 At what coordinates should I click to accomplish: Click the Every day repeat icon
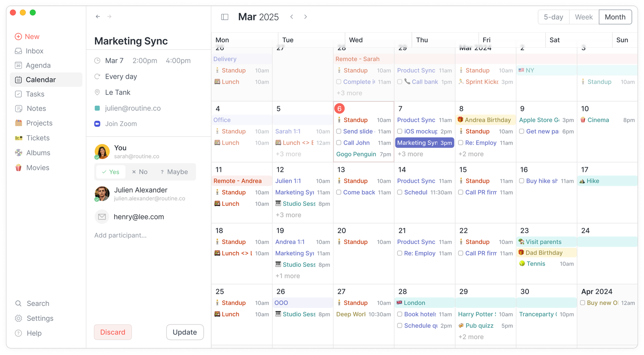[97, 76]
